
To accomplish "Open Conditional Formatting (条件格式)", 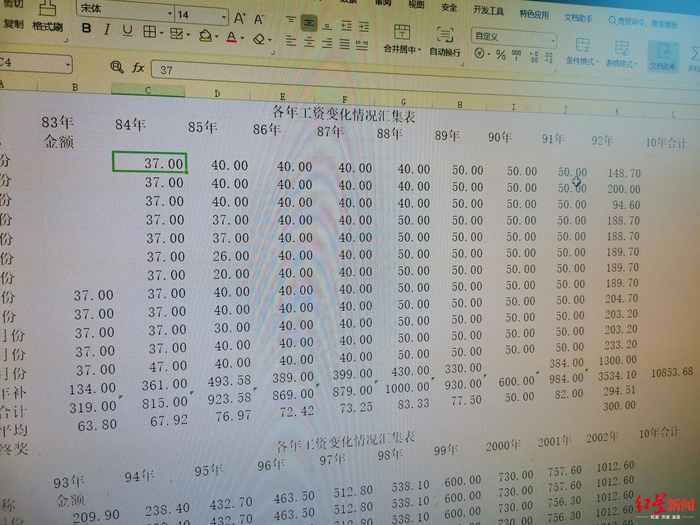I will [x=581, y=51].
